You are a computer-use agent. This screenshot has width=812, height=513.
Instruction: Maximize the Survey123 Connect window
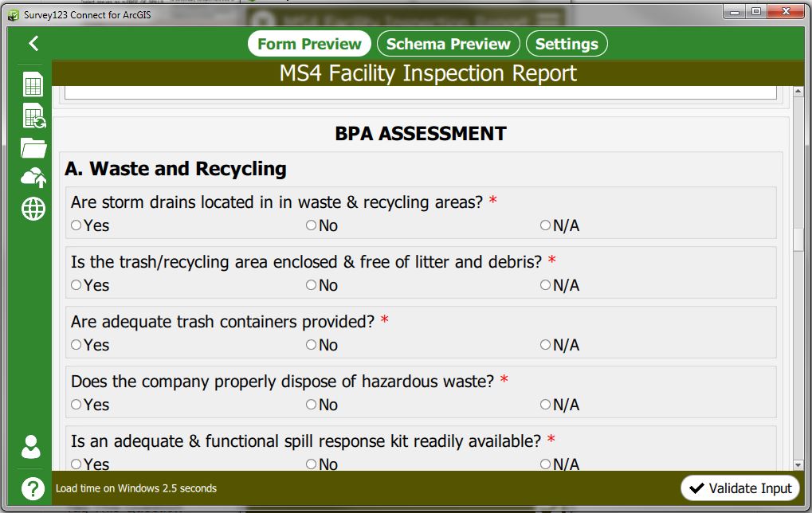pos(756,11)
